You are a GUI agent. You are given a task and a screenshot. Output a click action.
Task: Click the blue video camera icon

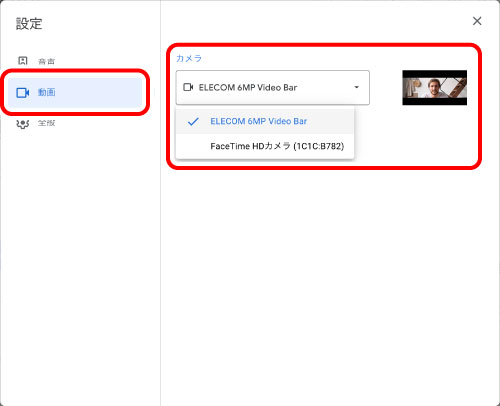point(23,92)
